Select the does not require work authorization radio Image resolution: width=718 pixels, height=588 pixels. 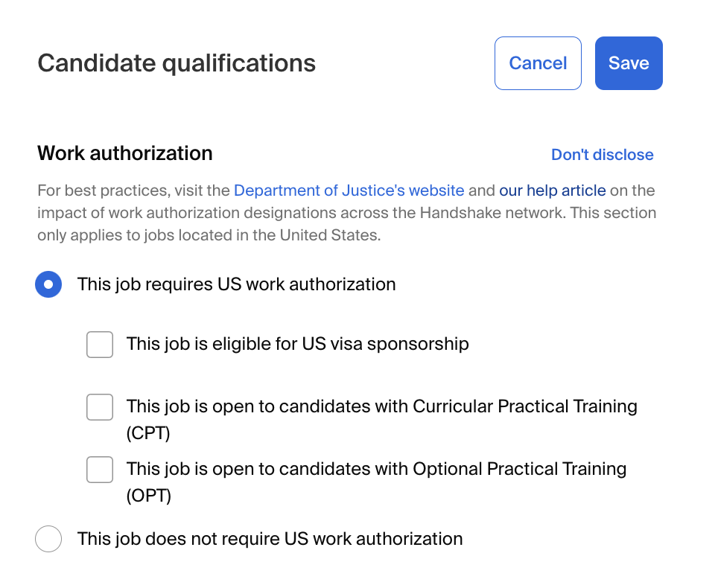coord(48,539)
